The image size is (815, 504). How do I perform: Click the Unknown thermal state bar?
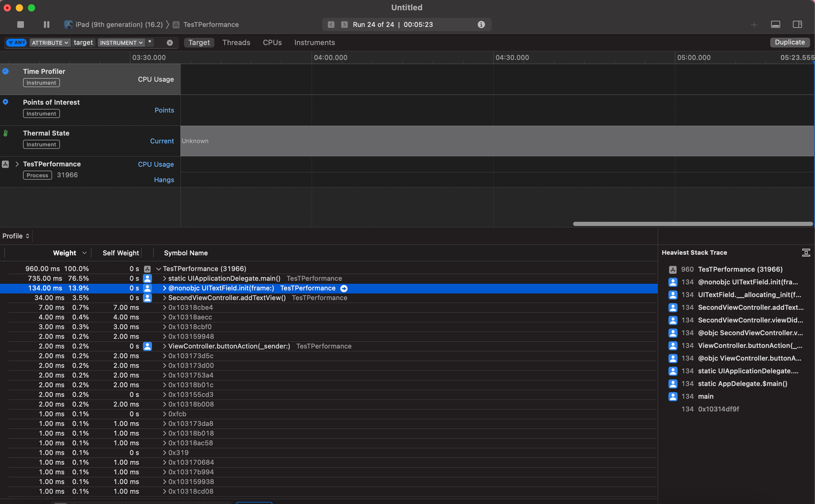[x=497, y=141]
